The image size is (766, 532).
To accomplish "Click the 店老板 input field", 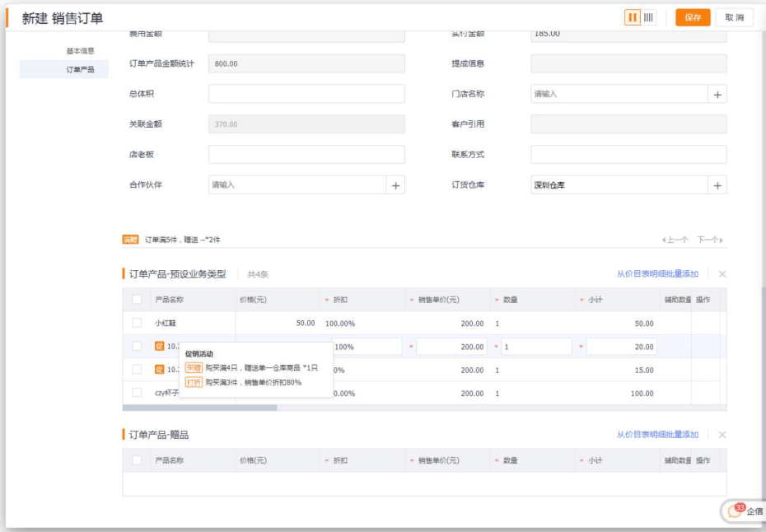I will pos(306,155).
